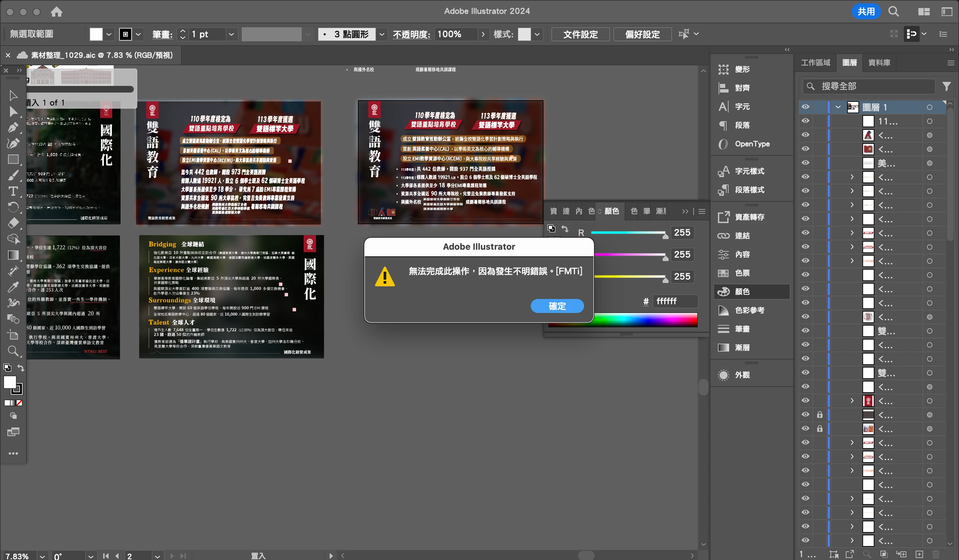This screenshot has width=959, height=560.
Task: Open the 色彩參考 (Color Guide) panel
Action: [749, 310]
